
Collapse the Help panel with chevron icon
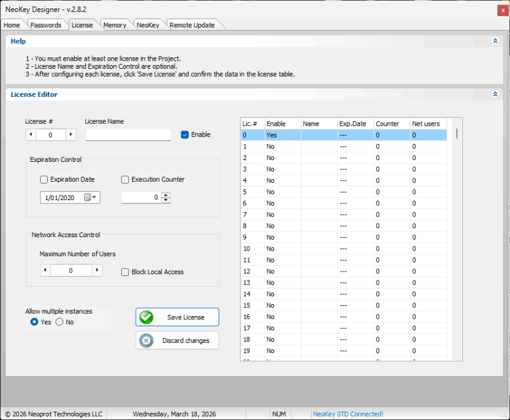click(x=495, y=41)
